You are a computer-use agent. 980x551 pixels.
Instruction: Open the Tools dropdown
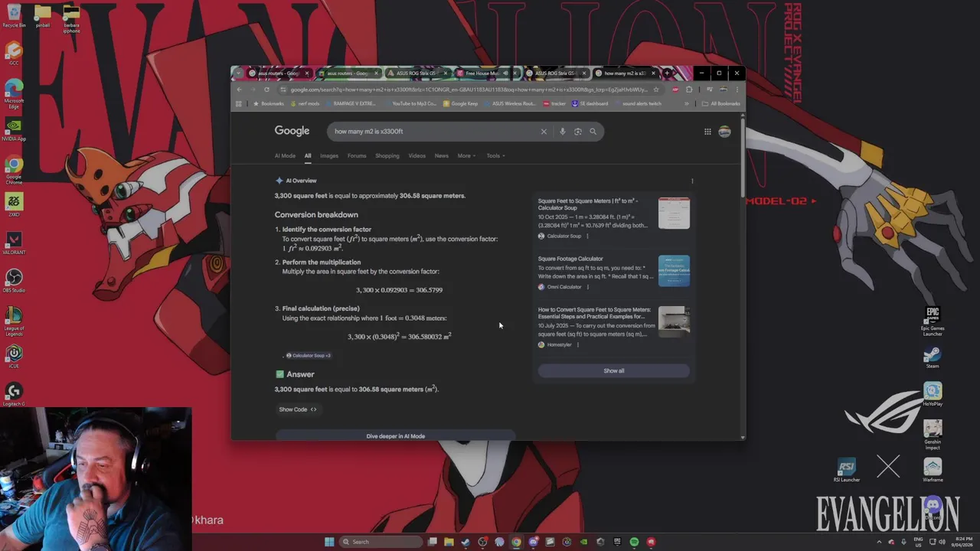tap(495, 156)
